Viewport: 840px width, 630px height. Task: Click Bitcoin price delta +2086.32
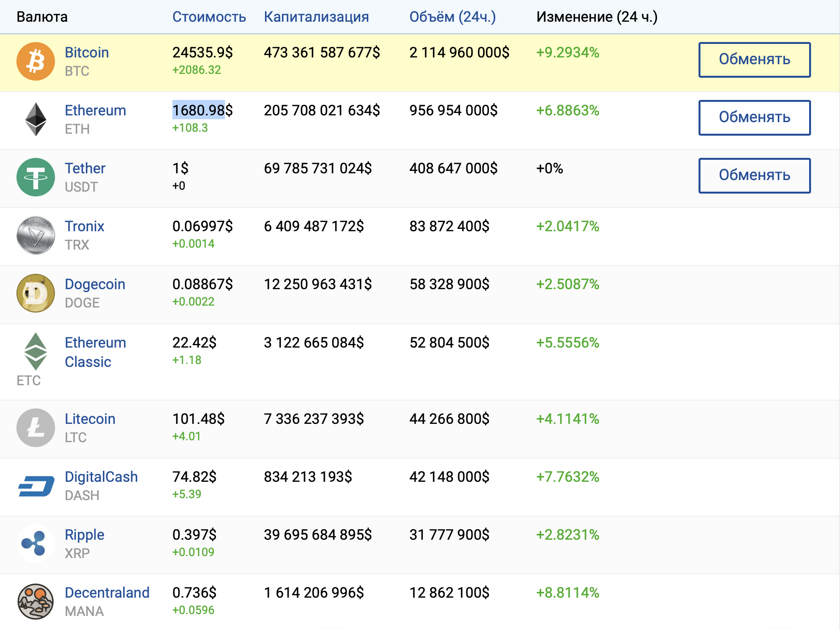pos(197,70)
